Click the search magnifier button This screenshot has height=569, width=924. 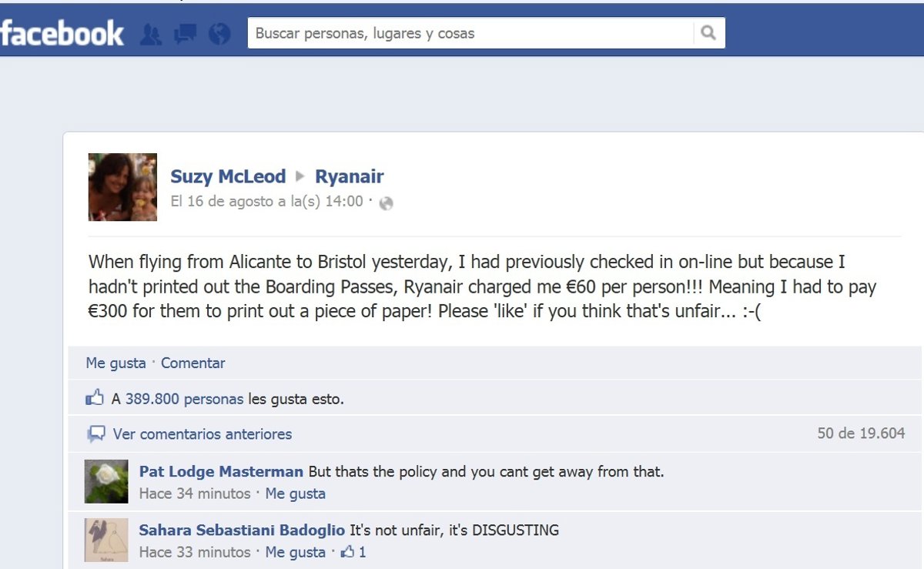708,33
